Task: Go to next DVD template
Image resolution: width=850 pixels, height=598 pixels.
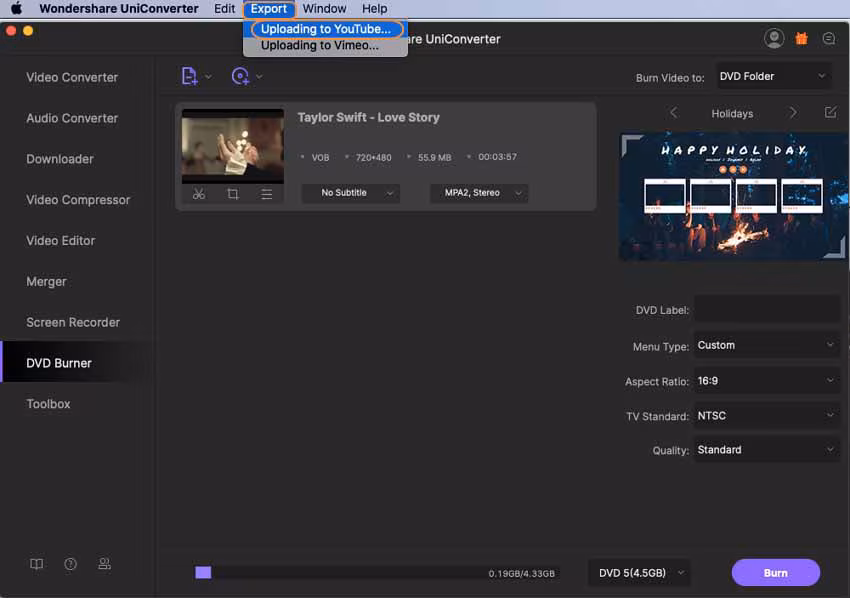Action: pyautogui.click(x=793, y=113)
